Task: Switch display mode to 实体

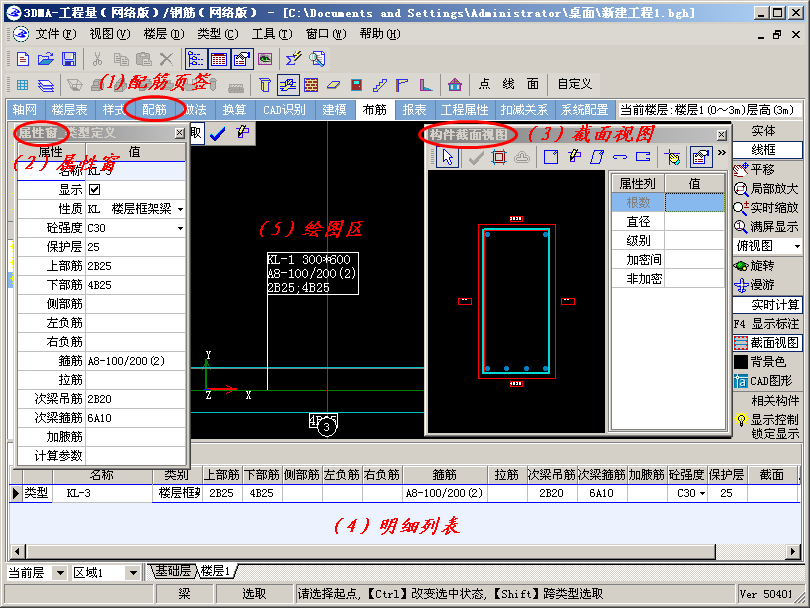Action: point(763,131)
